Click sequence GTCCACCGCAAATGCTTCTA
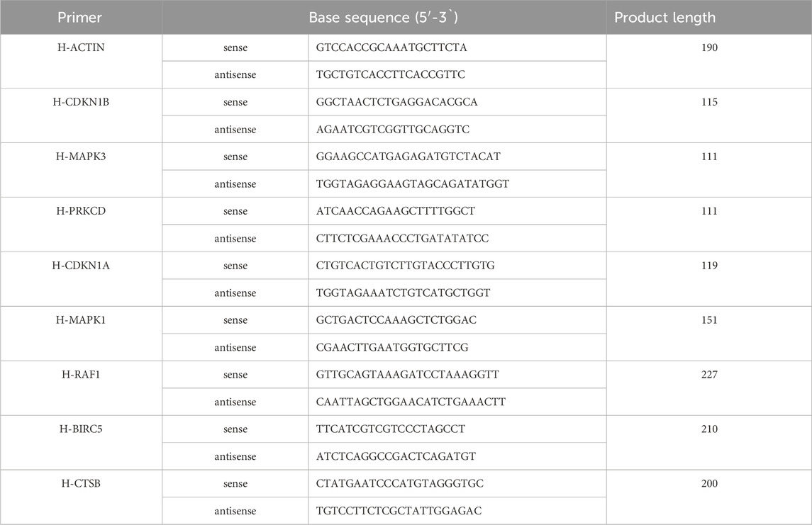Viewport: 812px width, 525px height. pos(391,47)
